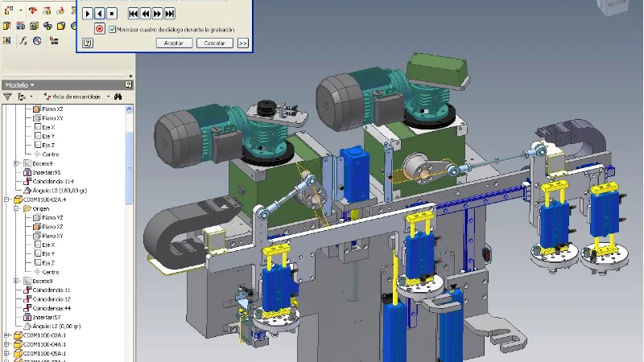Collapse the CD3M1100-02A:4 tree node

[6, 200]
